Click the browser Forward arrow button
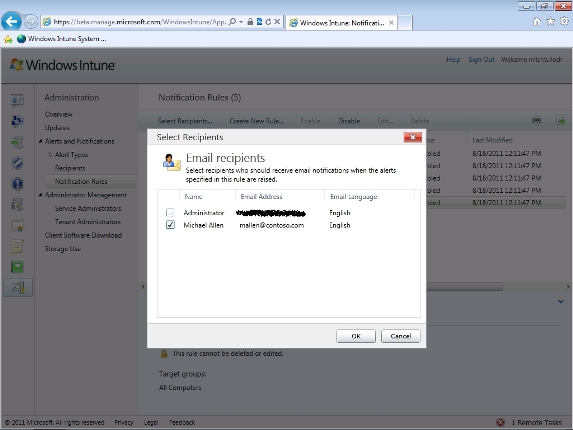 [31, 22]
